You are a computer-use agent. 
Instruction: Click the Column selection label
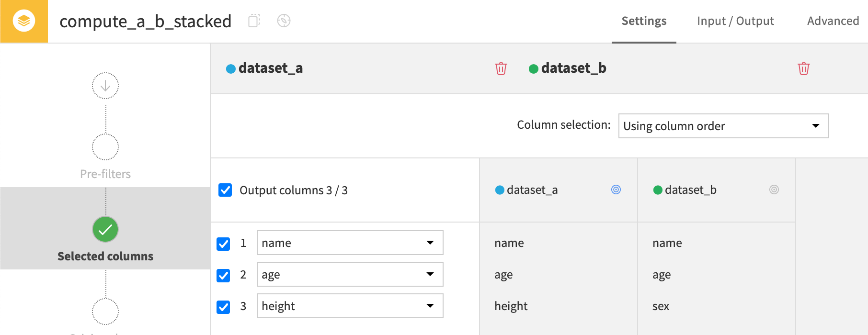point(564,125)
